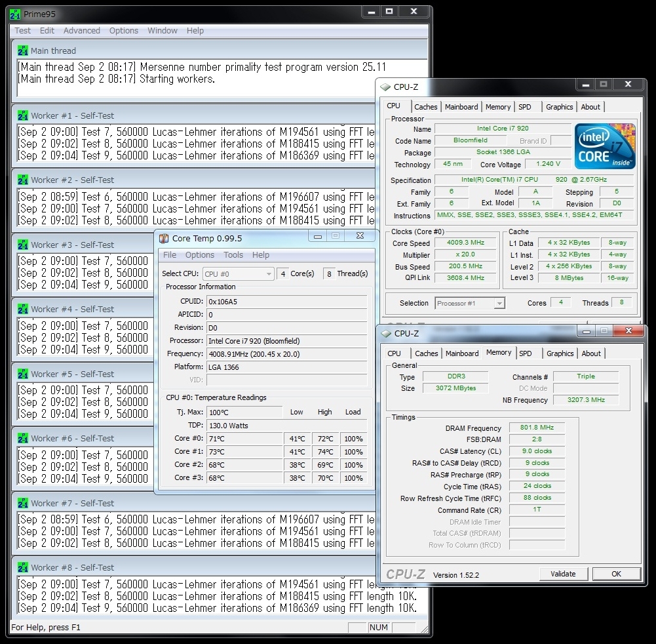Close the lower CPU-Z window
The height and width of the screenshot is (644, 656).
tap(628, 331)
